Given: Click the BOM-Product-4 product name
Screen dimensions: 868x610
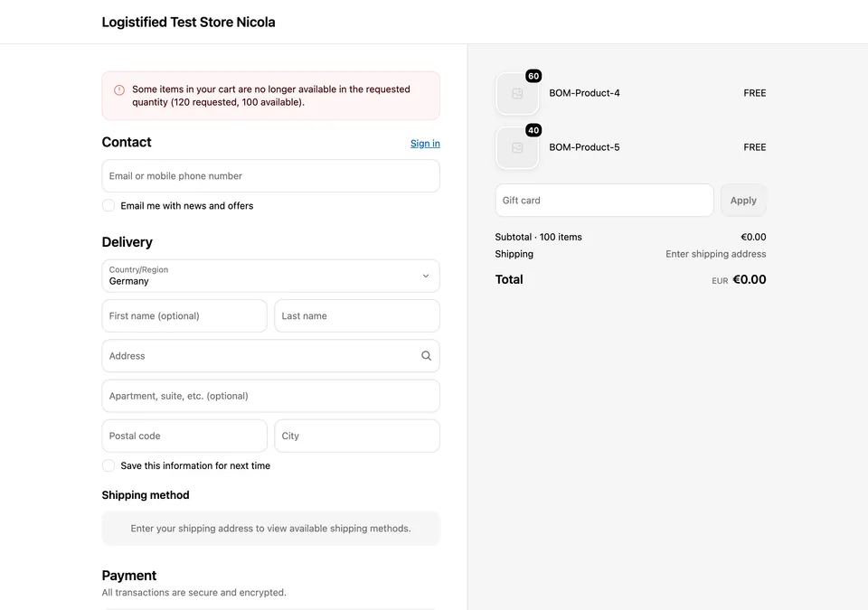Looking at the screenshot, I should [584, 93].
